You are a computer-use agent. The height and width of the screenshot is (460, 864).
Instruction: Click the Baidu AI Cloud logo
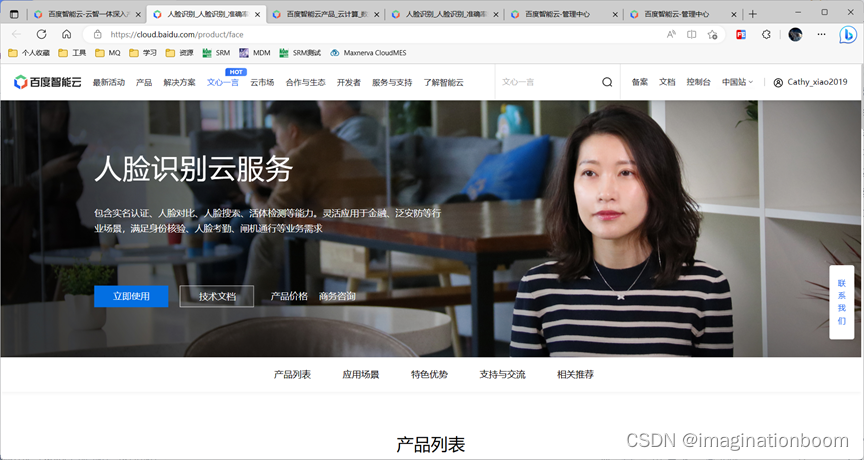[47, 82]
